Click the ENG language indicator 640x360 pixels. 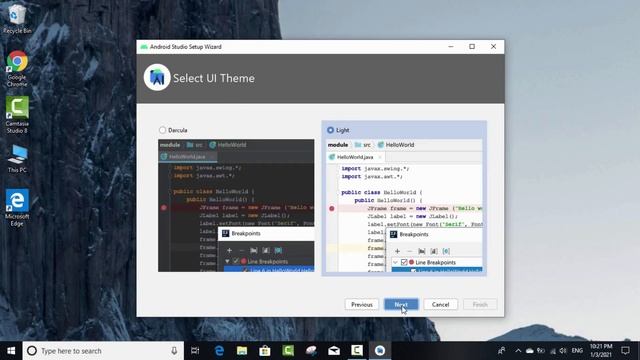click(577, 351)
